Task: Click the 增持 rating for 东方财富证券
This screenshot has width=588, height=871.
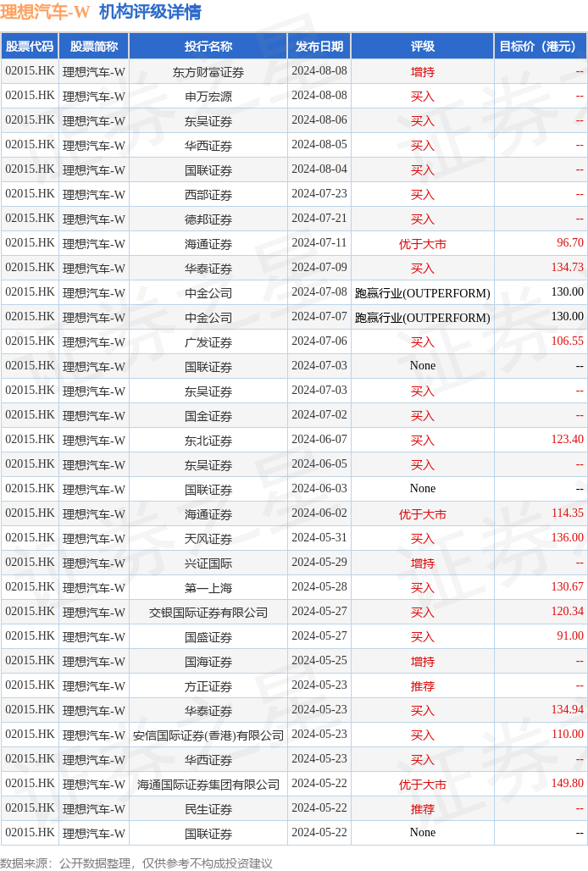Action: coord(423,72)
